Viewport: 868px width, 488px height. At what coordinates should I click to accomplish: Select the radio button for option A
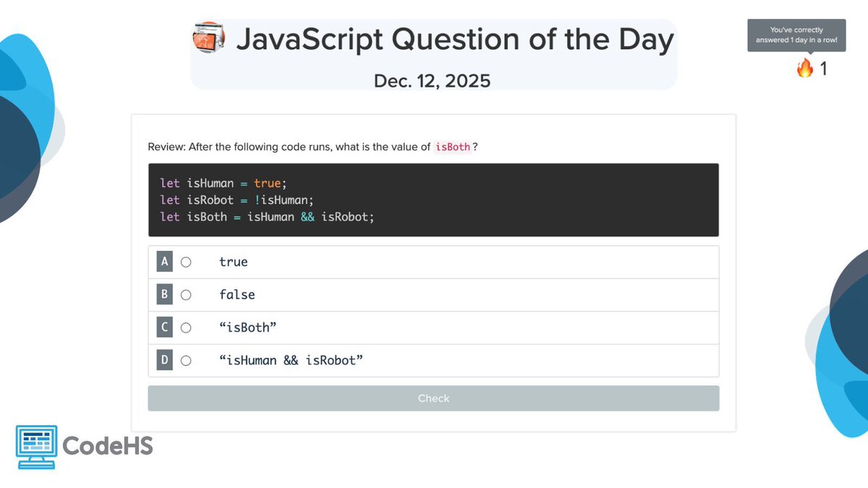(186, 262)
